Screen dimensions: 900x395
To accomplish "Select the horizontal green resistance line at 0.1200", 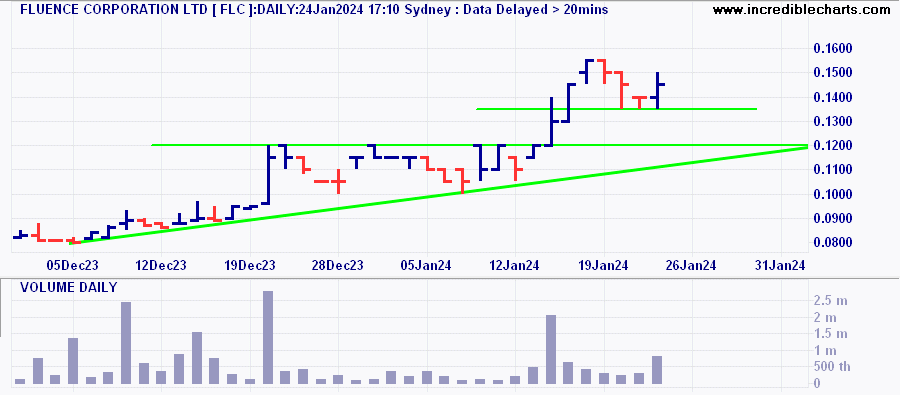I will [x=479, y=145].
